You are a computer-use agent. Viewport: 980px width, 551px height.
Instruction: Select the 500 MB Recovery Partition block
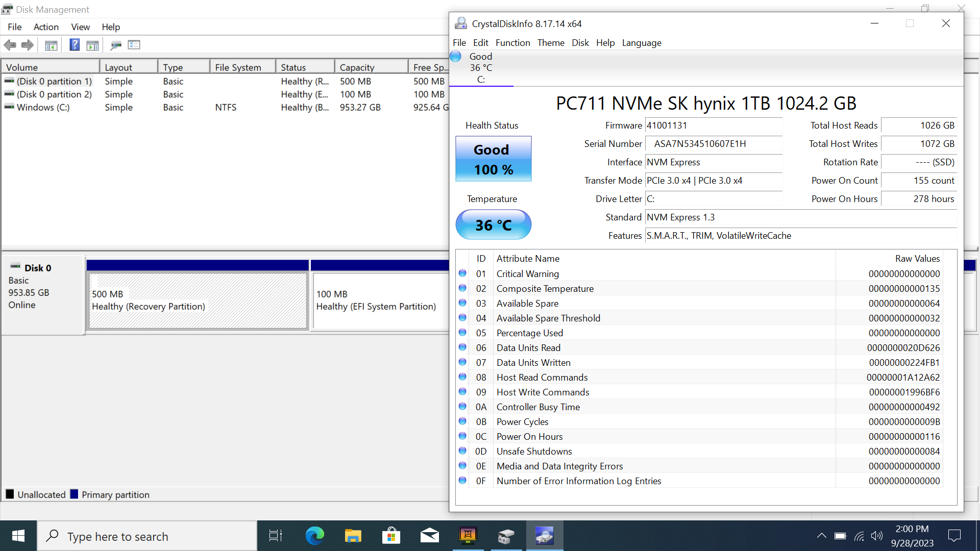tap(198, 300)
